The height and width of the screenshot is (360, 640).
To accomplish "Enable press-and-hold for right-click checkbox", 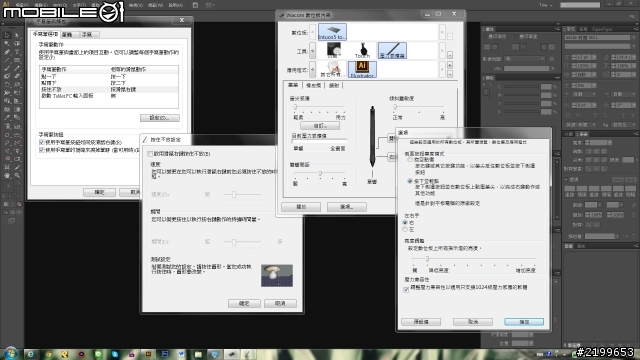I will click(x=150, y=154).
